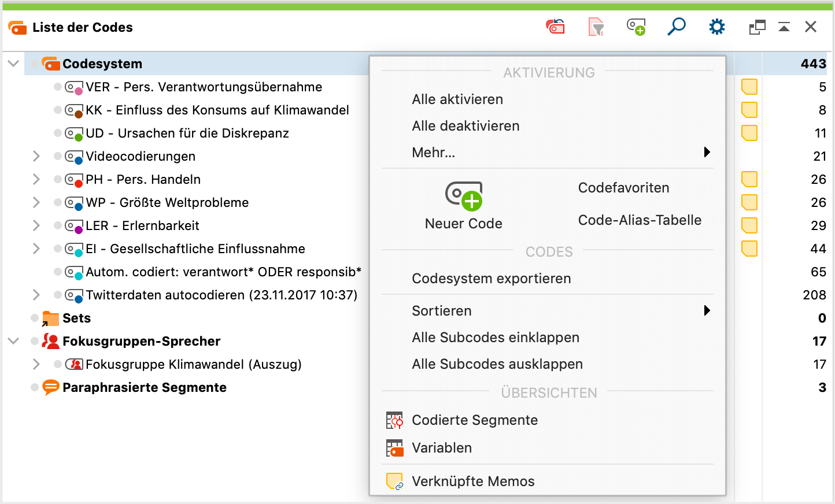
Task: Open the Code-Alias-Tabelle
Action: tap(640, 220)
